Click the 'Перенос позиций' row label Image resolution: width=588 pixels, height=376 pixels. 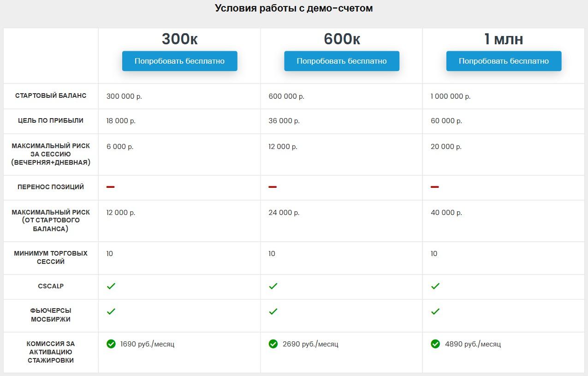(x=51, y=187)
